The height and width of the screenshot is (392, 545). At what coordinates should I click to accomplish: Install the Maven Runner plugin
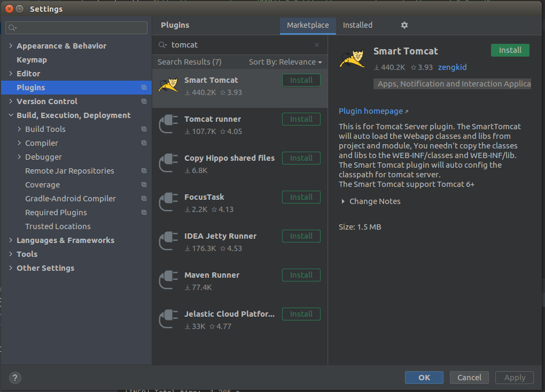tap(301, 275)
